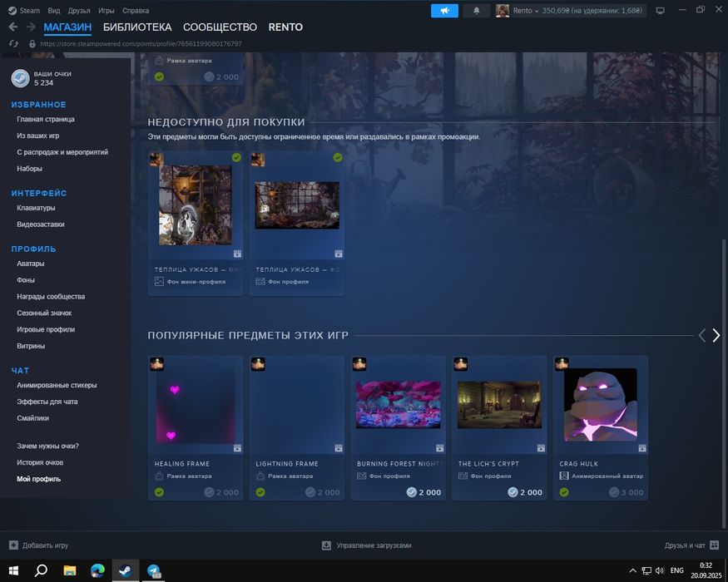Screen dimensions: 728x582
Task: Switch to the БИБЛИОТЕКА tab
Action: click(137, 27)
